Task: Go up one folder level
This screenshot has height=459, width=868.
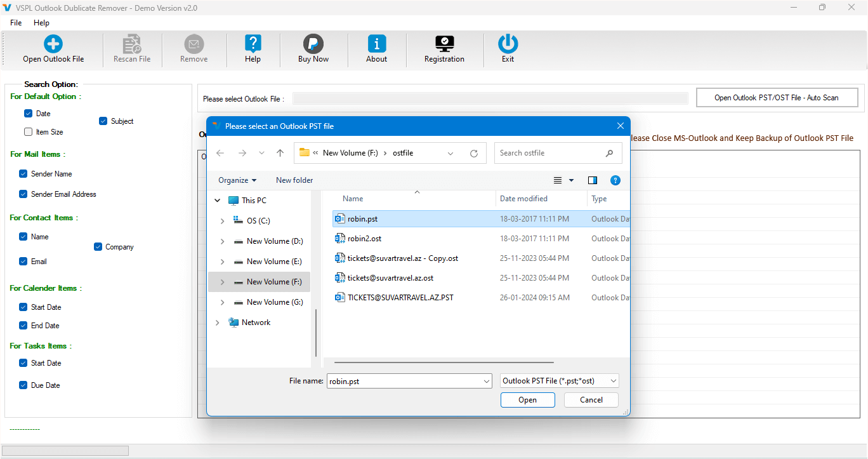Action: point(280,153)
